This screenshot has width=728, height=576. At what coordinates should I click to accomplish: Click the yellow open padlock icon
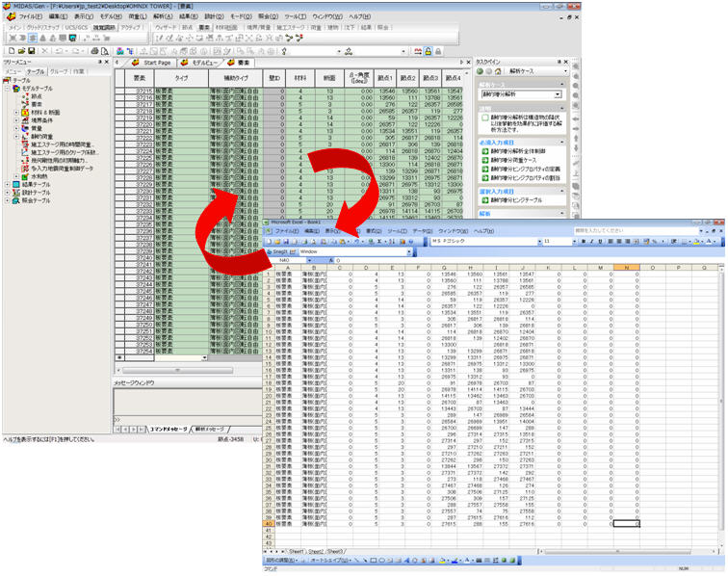(x=429, y=51)
